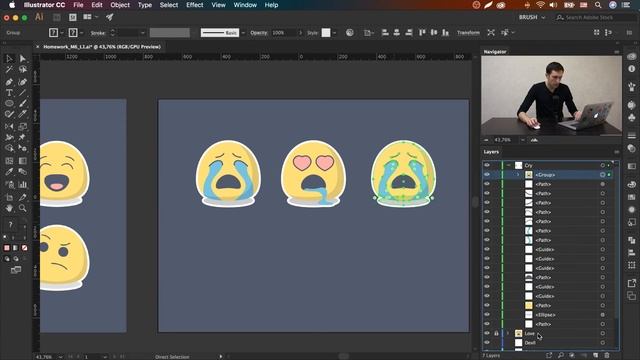Expand the Love layer

click(508, 333)
